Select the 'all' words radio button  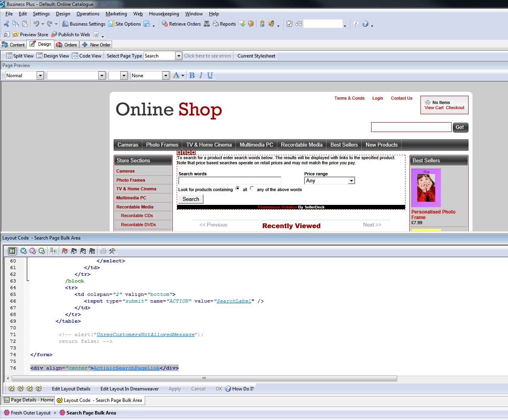click(237, 188)
